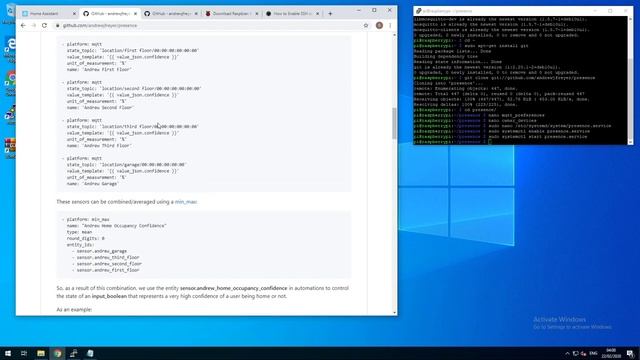
Task: Click the last pinned taskbar app icon
Action: click(x=90, y=353)
